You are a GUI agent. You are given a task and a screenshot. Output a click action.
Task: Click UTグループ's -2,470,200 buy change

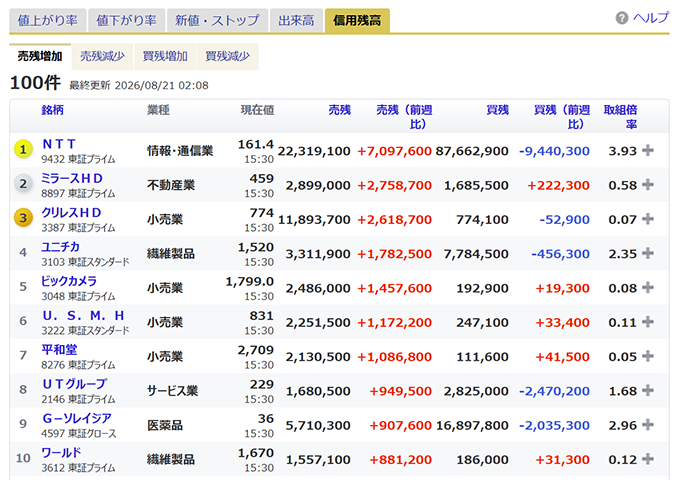pos(554,391)
